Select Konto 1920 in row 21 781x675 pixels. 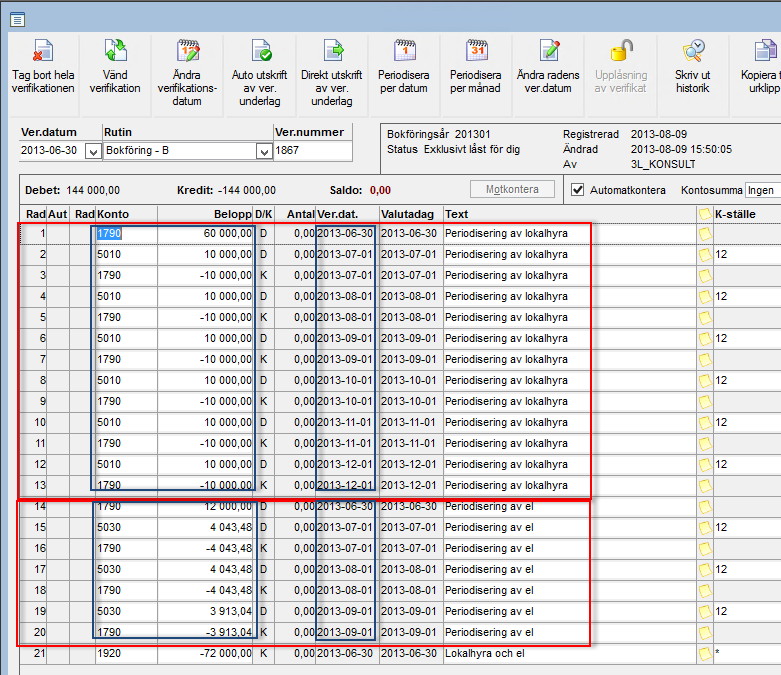click(x=127, y=654)
